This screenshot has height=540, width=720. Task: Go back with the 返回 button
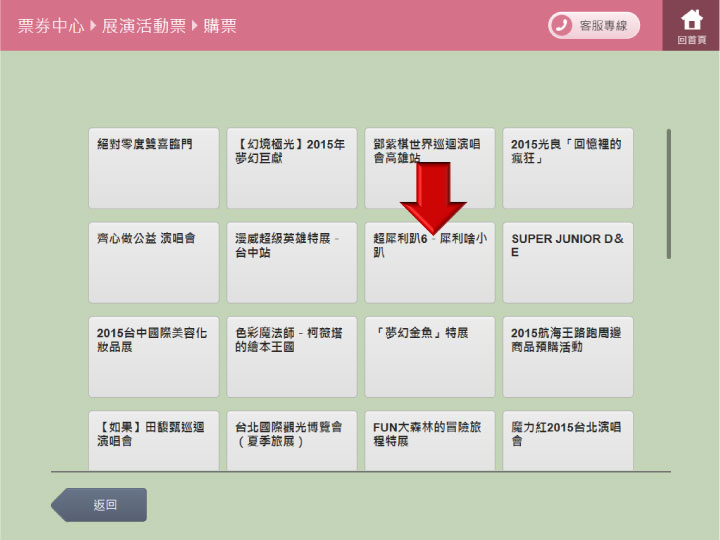[x=100, y=505]
